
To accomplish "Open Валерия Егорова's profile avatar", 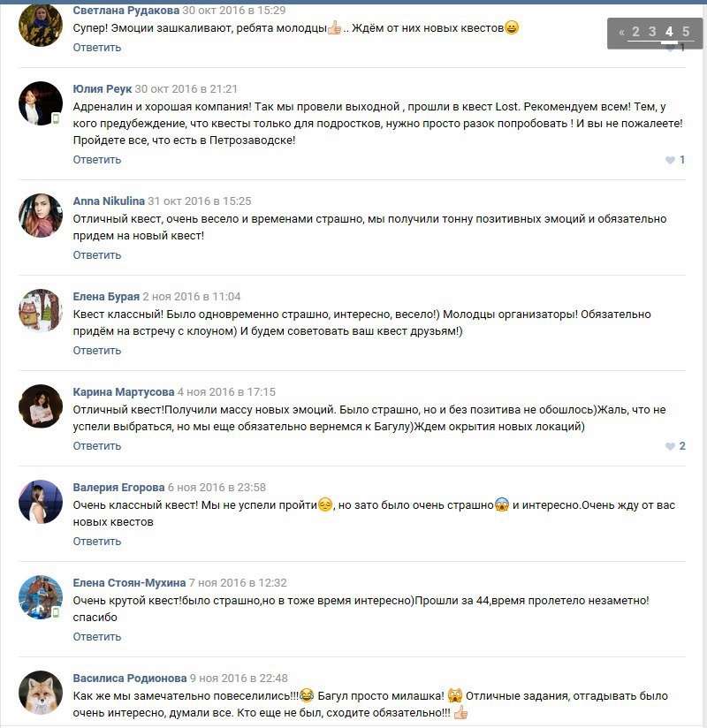I will (41, 502).
